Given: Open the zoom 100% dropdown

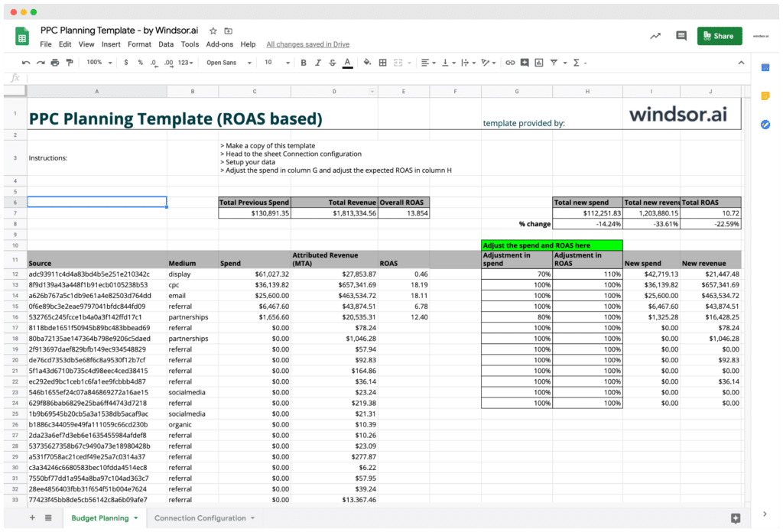Looking at the screenshot, I should coord(99,63).
